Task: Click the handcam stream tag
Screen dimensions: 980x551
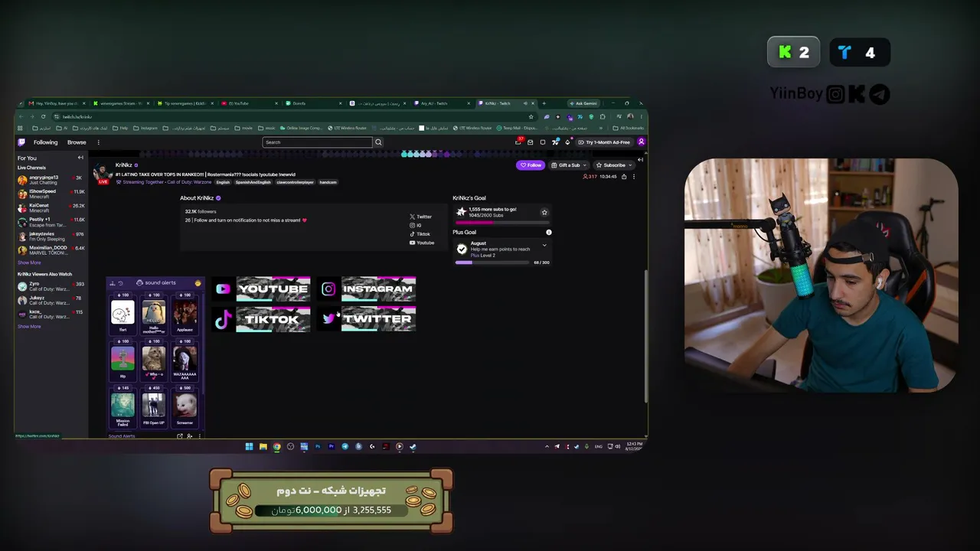Action: 328,182
